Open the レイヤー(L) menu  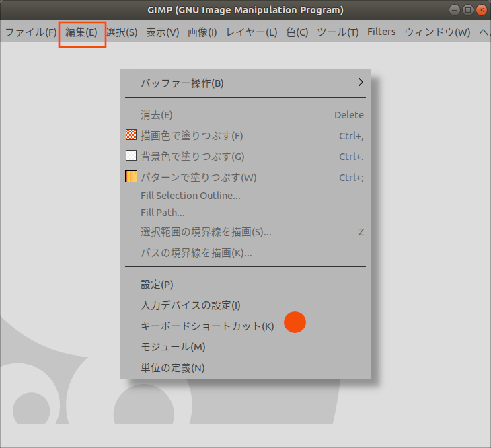[x=252, y=32]
